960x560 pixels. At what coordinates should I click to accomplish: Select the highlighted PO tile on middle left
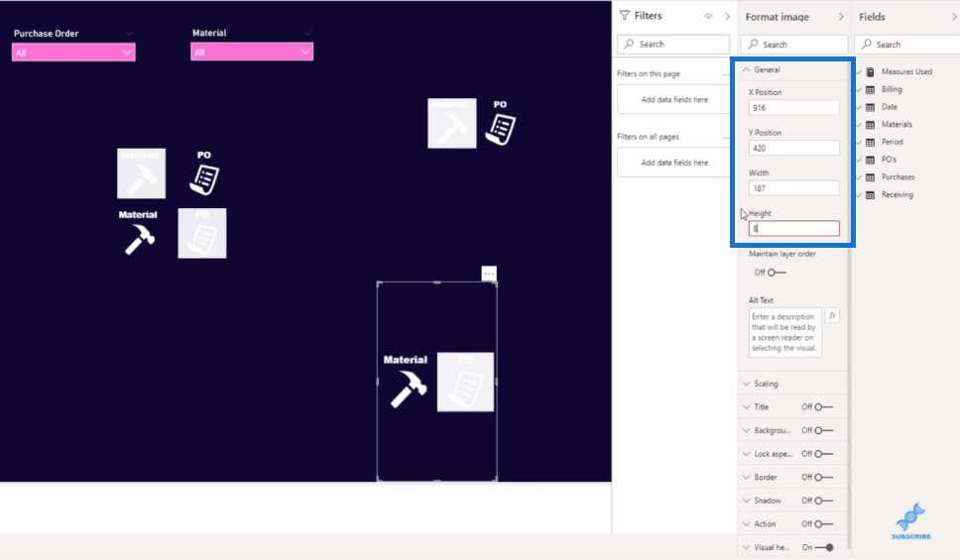point(202,233)
